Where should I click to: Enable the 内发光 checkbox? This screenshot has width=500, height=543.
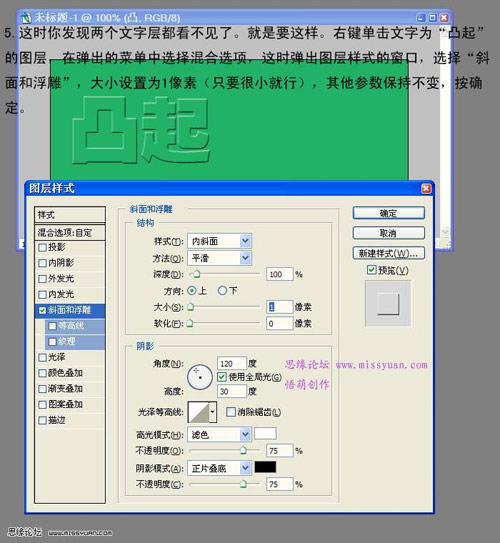42,294
